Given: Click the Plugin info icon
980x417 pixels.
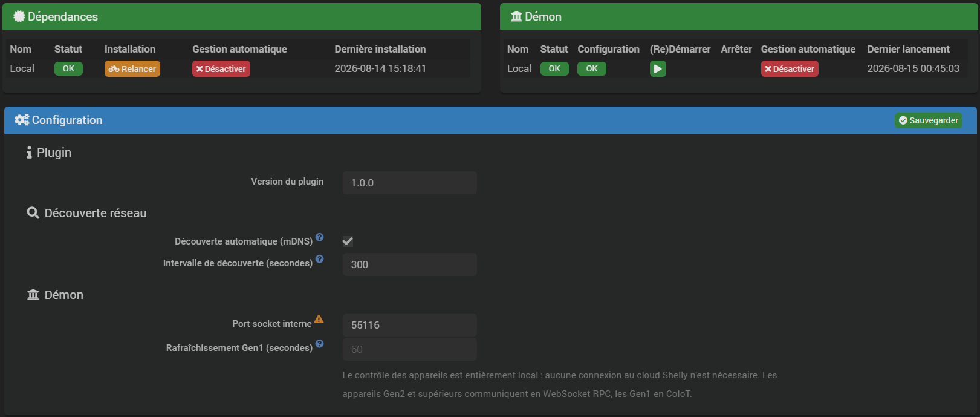Looking at the screenshot, I should click(x=29, y=153).
